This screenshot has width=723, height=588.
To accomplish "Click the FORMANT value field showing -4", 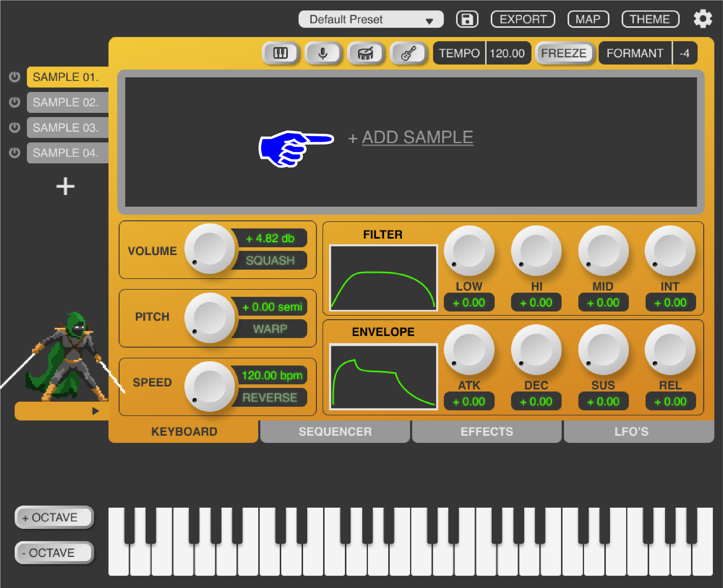I will [684, 53].
